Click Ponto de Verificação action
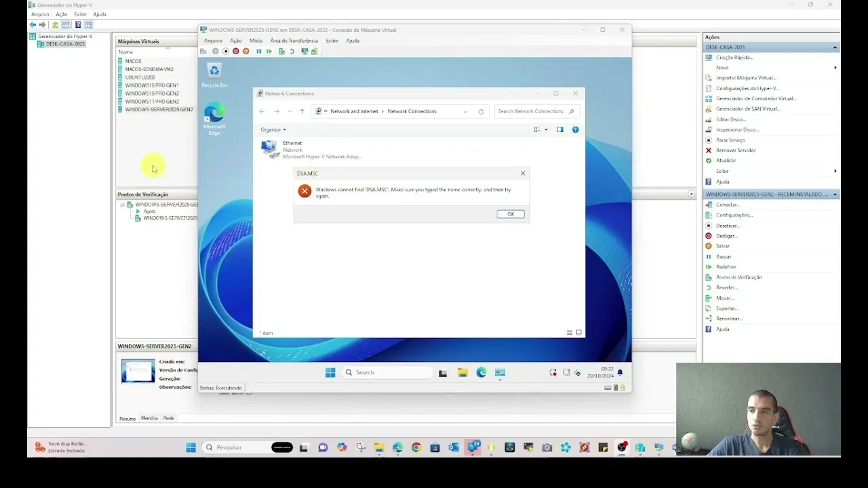Image resolution: width=868 pixels, height=488 pixels. pos(738,277)
